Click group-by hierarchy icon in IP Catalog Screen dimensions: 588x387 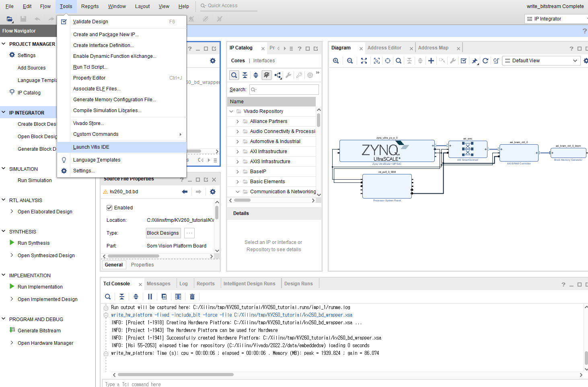[x=278, y=75]
